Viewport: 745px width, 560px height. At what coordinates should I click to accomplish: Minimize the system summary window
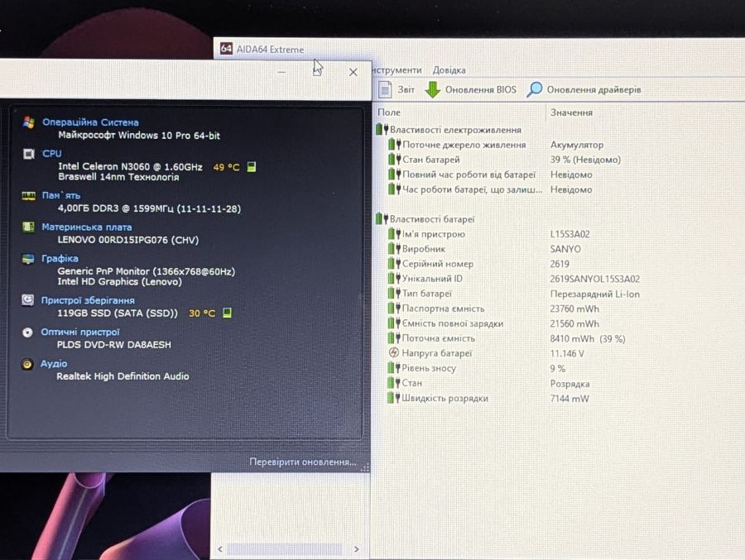(281, 72)
